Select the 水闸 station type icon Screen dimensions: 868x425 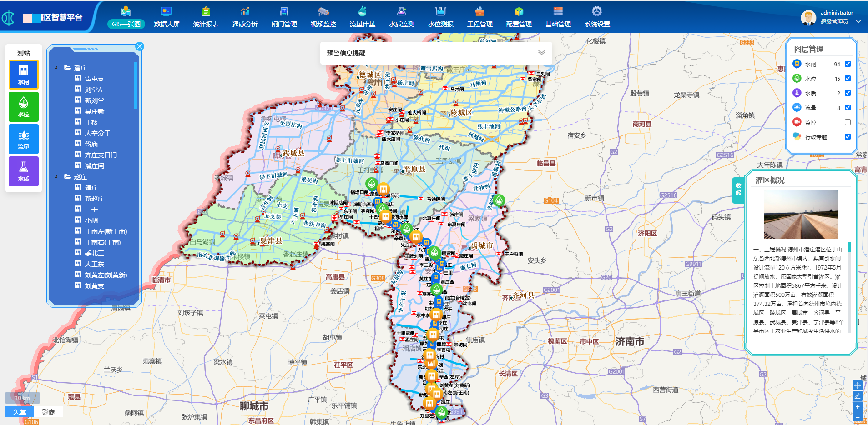pos(23,75)
